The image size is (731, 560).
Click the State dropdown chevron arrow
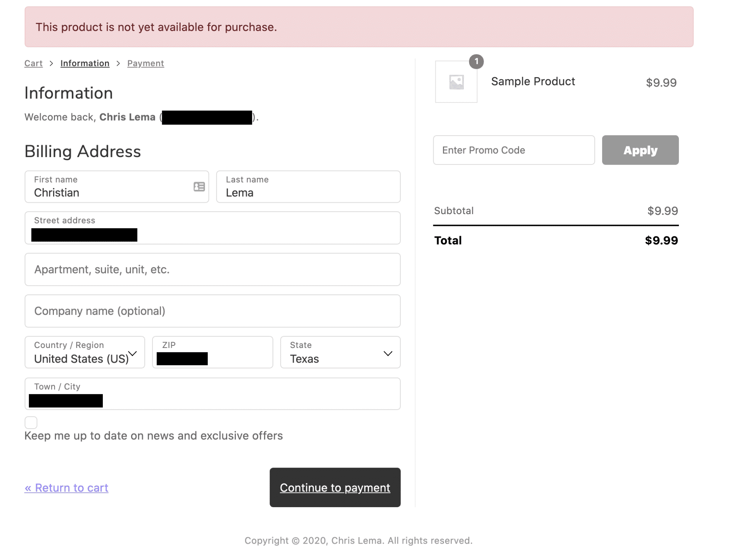[388, 353]
